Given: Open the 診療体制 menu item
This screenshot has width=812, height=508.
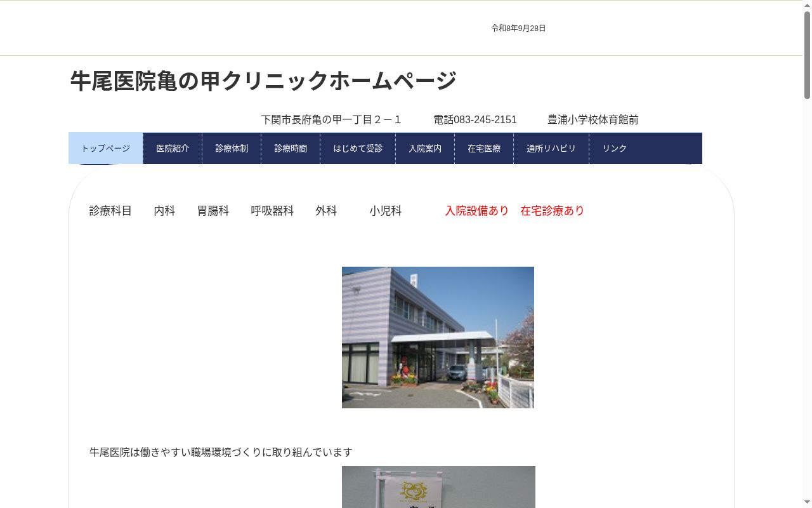Looking at the screenshot, I should coord(232,148).
